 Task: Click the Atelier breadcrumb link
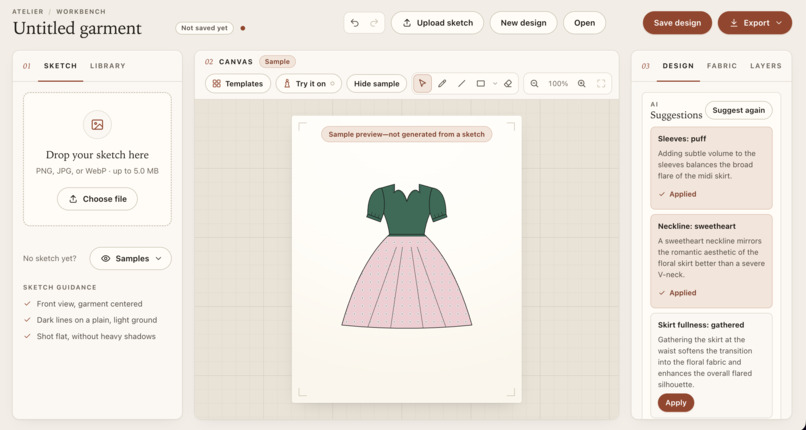28,11
